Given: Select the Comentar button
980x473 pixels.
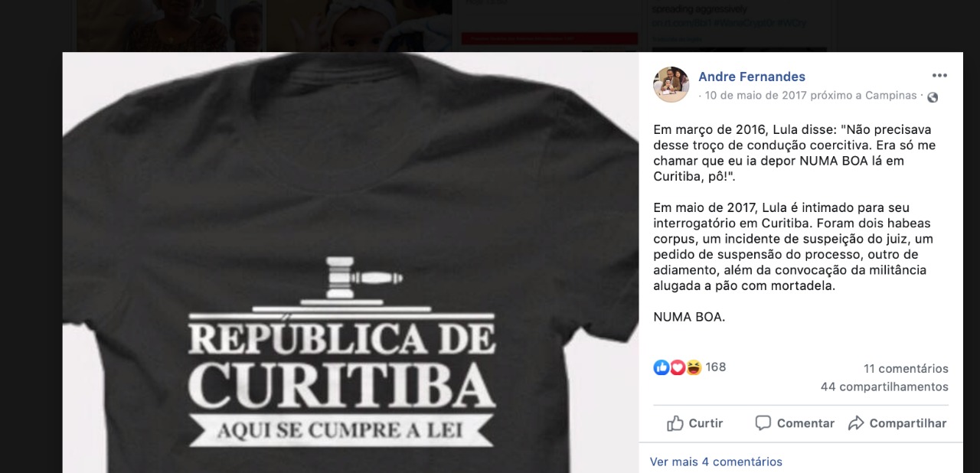Looking at the screenshot, I should tap(795, 423).
